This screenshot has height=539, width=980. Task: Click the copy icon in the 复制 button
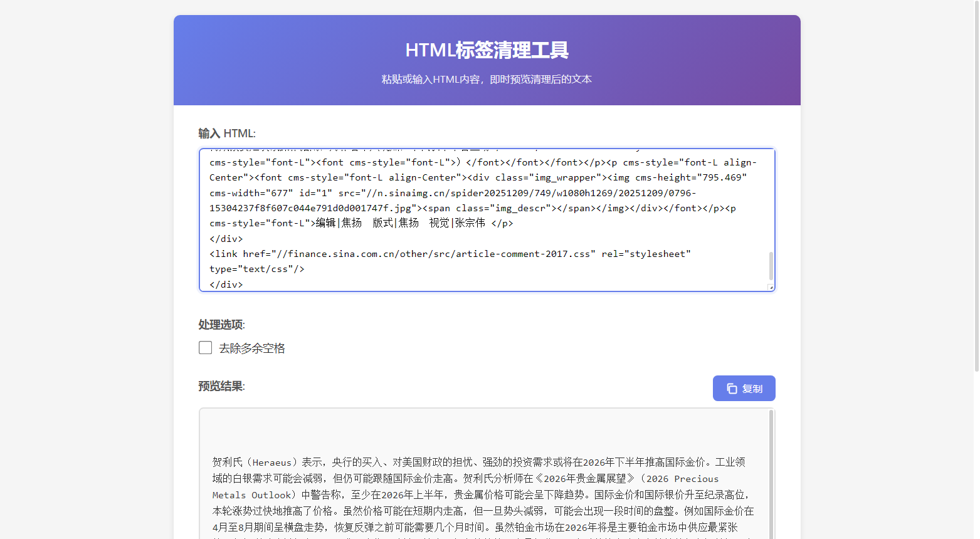click(732, 389)
